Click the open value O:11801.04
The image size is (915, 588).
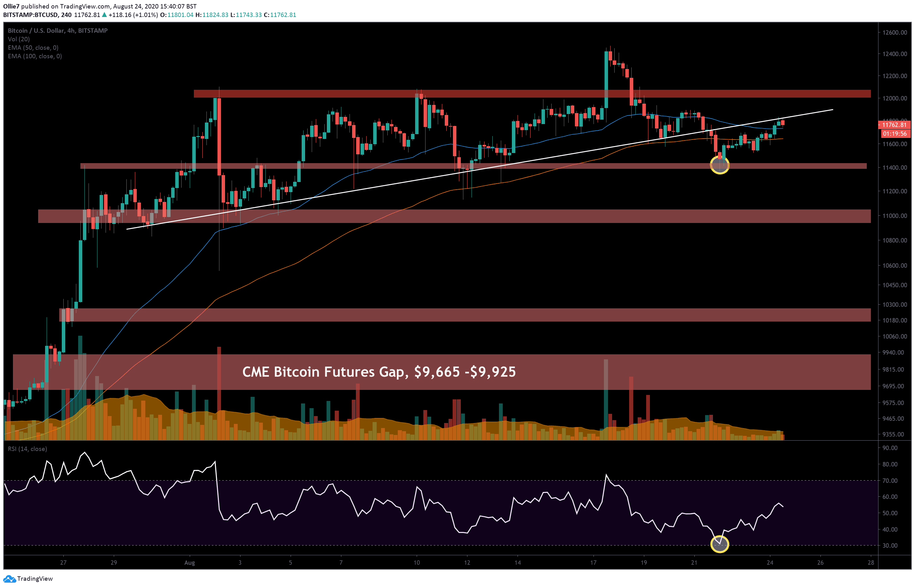177,15
